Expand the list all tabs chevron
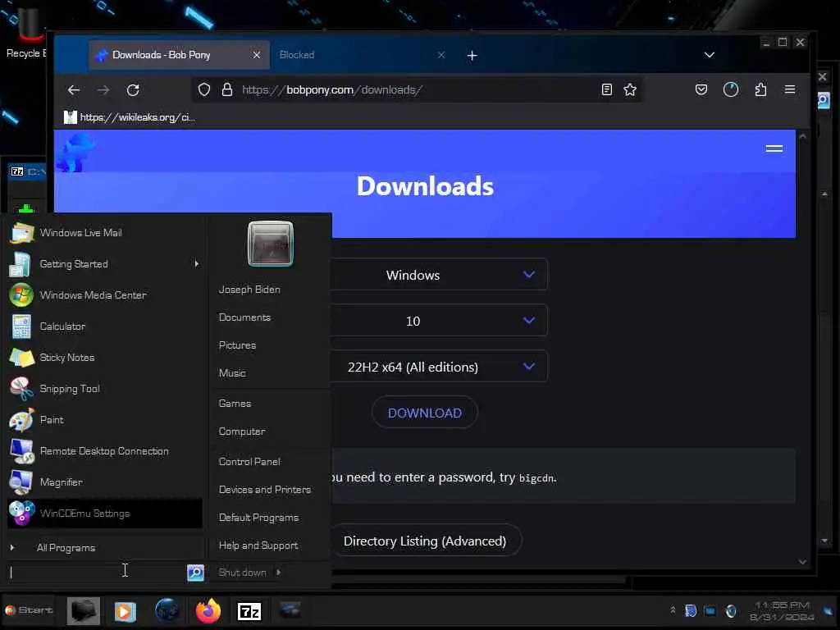The image size is (840, 630). pos(710,55)
